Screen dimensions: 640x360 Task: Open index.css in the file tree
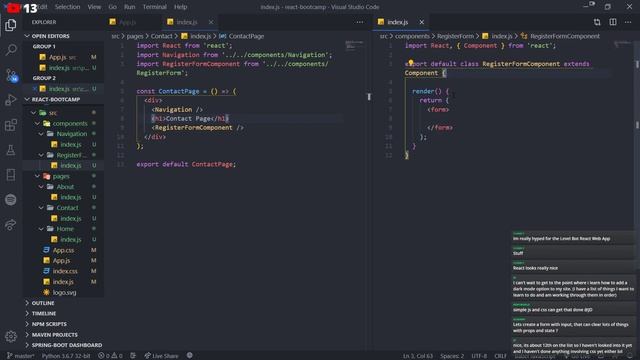tap(63, 271)
